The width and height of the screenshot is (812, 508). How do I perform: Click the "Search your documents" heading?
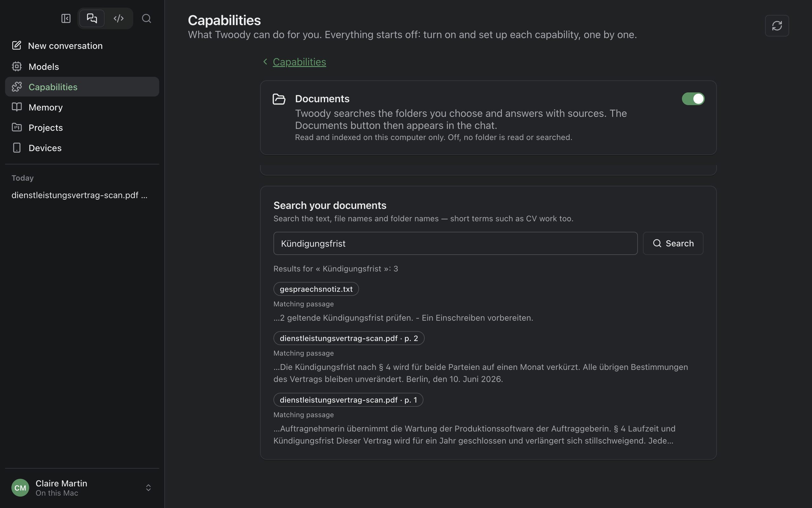(330, 205)
